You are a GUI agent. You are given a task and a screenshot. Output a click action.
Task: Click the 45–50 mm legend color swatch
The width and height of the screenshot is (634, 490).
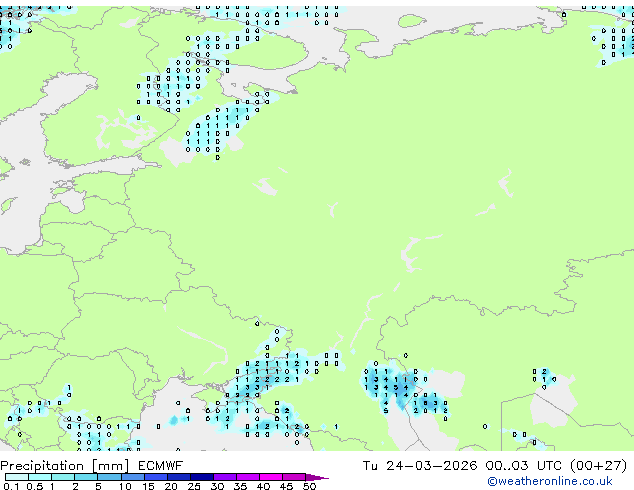pos(294,477)
